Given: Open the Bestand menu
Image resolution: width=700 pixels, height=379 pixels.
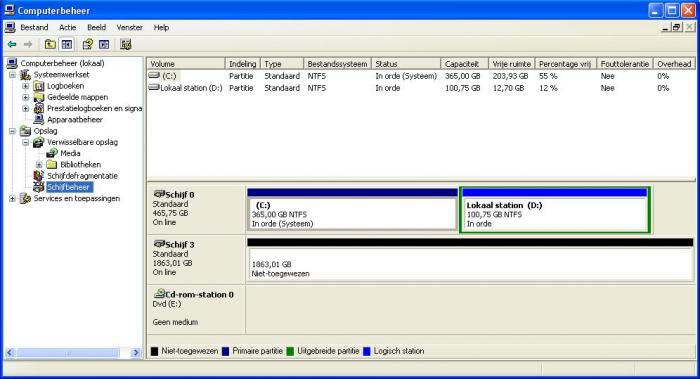Looking at the screenshot, I should (34, 27).
